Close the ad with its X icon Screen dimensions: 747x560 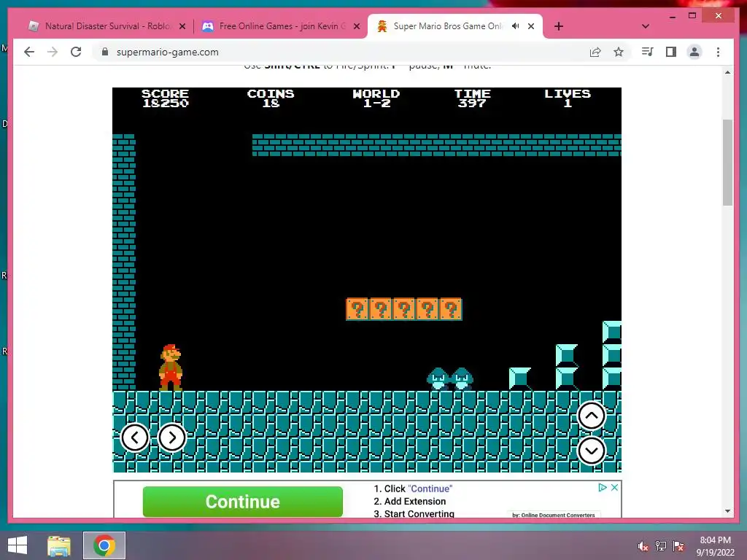pos(614,488)
